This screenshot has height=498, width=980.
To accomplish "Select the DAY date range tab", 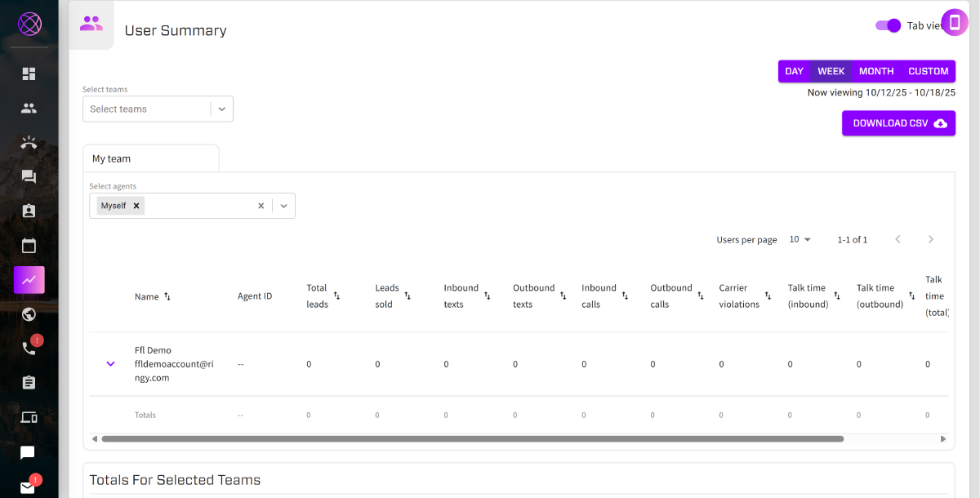I will pyautogui.click(x=794, y=71).
